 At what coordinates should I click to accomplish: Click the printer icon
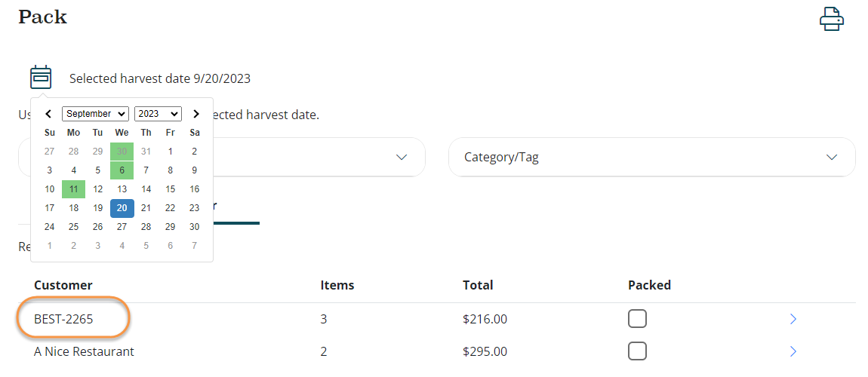pos(831,19)
